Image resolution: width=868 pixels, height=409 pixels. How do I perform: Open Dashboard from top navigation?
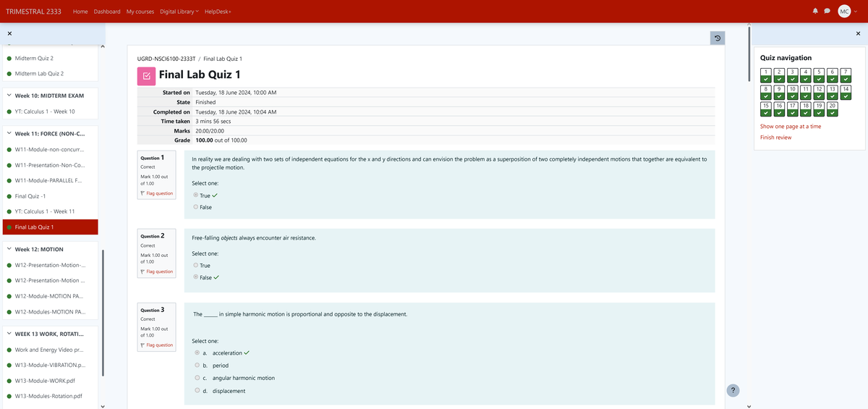107,12
